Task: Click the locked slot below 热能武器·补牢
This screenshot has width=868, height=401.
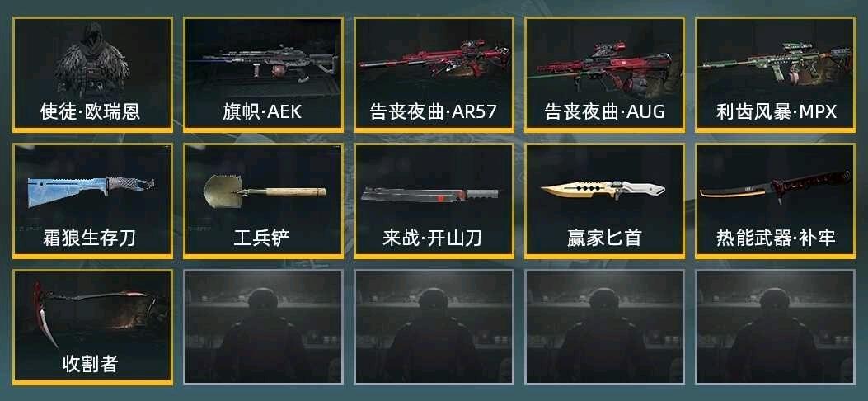Action: (x=776, y=327)
